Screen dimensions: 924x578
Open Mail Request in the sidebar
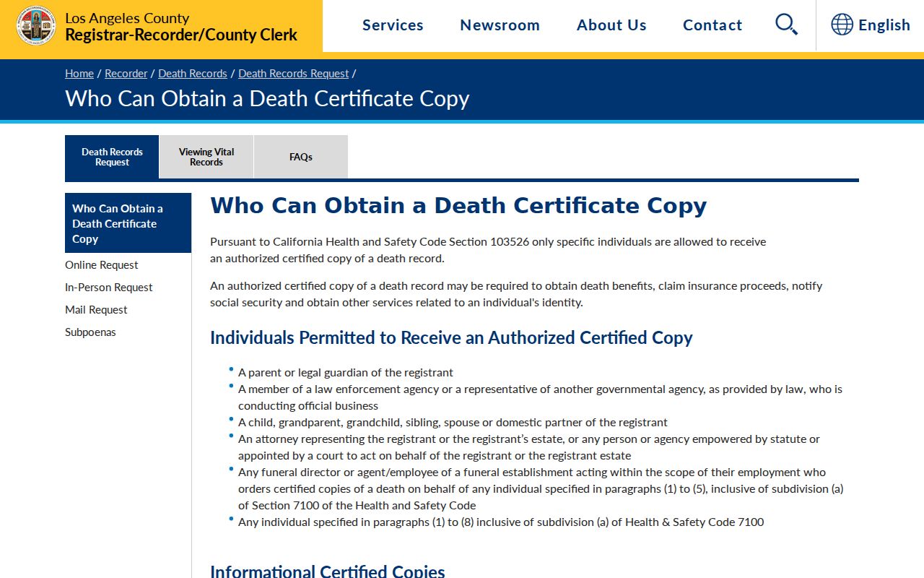coord(96,310)
